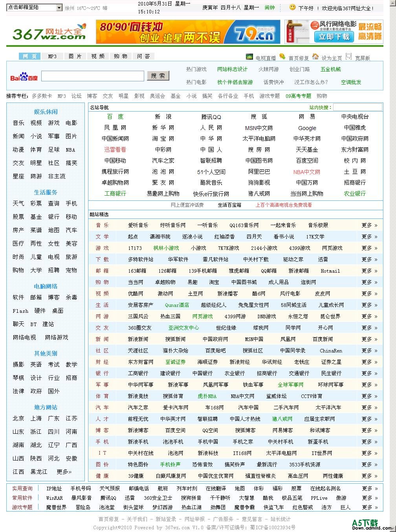This screenshot has height=532, width=396.
Task: Open the 非主流 sidebar link
Action: [x=57, y=176]
